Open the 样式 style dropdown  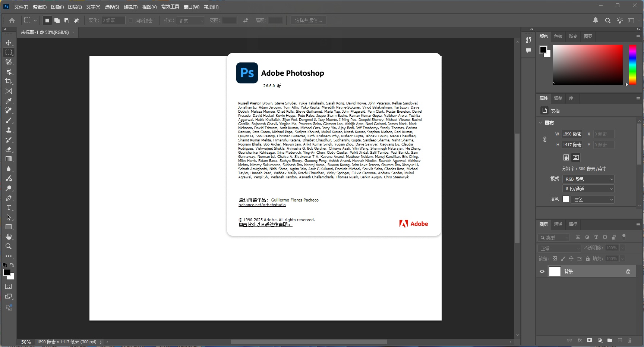click(x=191, y=21)
